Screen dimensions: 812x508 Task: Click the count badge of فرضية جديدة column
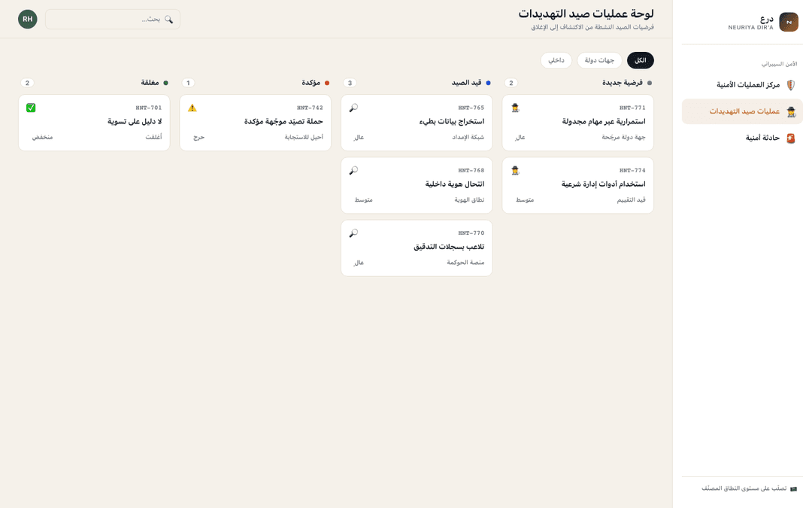pyautogui.click(x=511, y=83)
